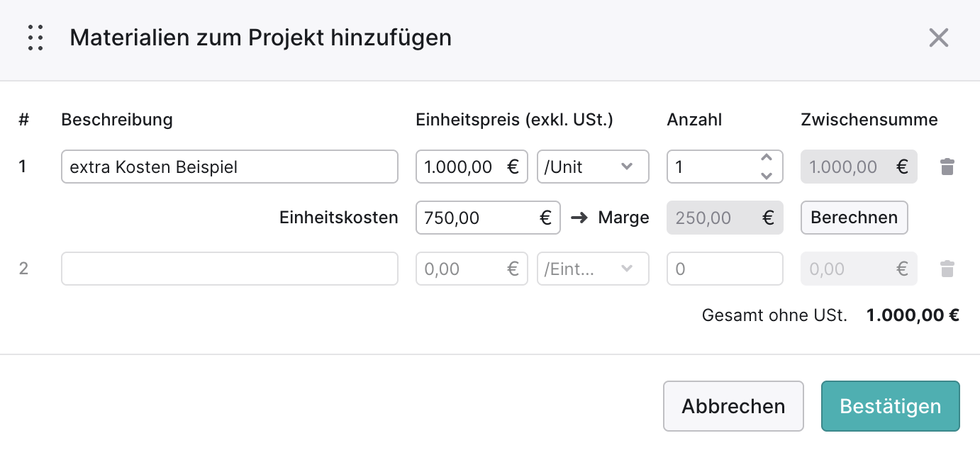
Task: Close the Materialien dialog with X
Action: [x=939, y=38]
